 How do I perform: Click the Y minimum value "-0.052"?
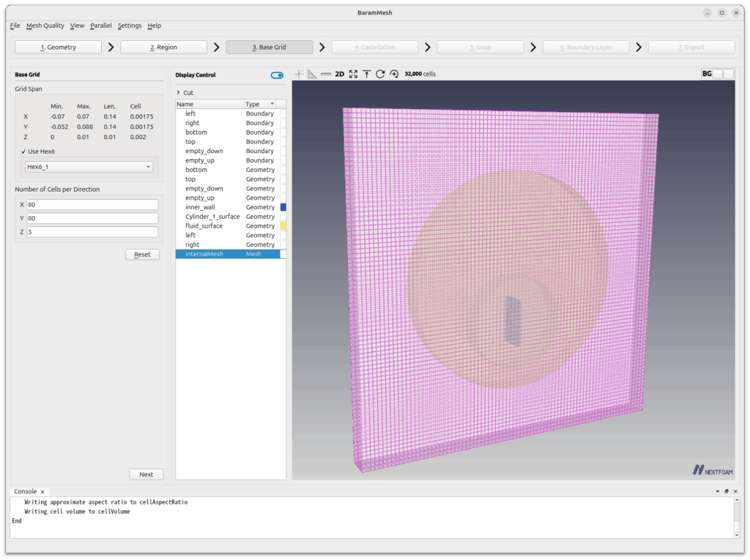pos(59,127)
